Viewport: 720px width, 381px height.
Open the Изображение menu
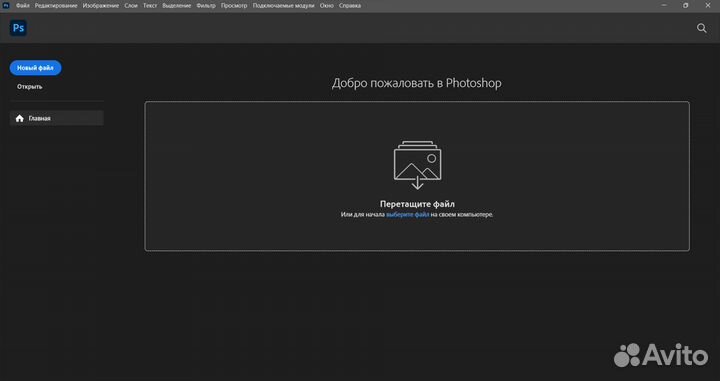coord(101,6)
